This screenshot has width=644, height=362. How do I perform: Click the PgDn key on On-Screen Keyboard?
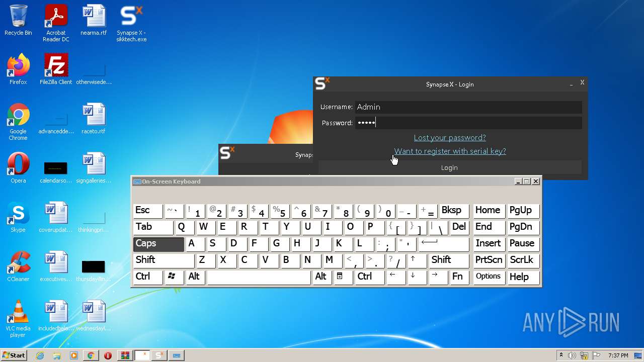tap(523, 227)
